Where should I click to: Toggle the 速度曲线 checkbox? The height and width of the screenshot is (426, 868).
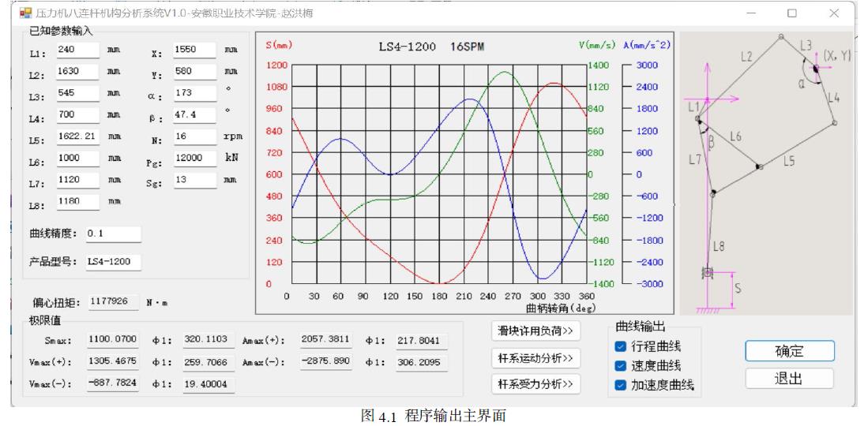click(x=621, y=367)
